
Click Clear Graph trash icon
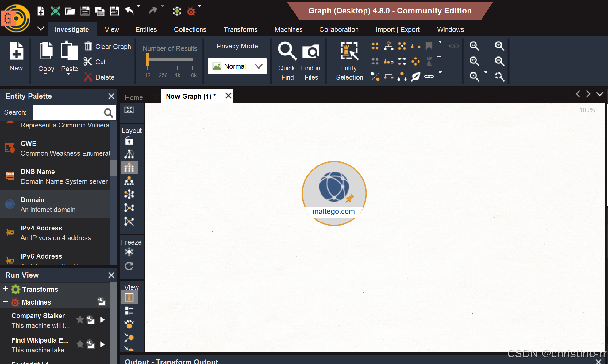tap(88, 46)
